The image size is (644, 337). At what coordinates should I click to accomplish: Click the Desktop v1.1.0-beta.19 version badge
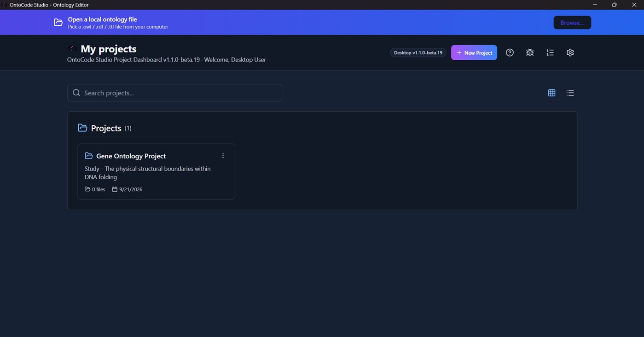(418, 52)
